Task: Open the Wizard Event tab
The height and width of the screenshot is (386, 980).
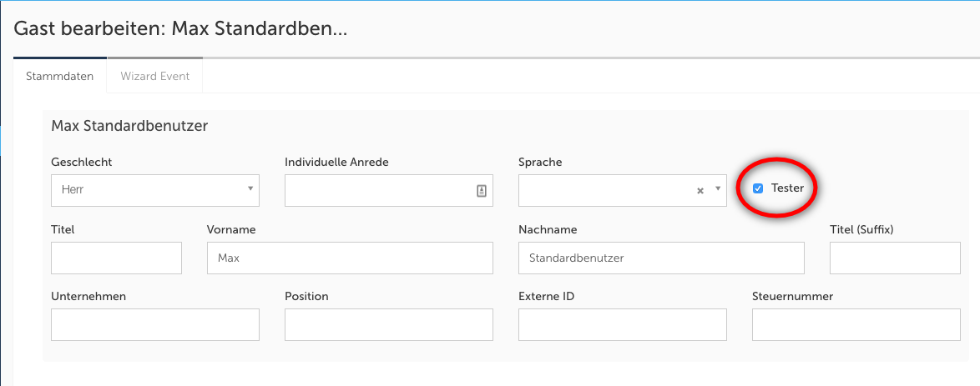Action: [154, 76]
